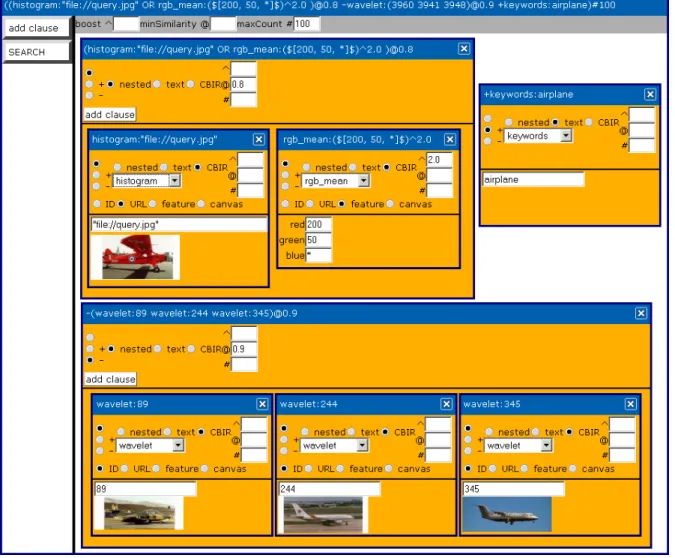Close the wavelet:345 clause panel
This screenshot has height=558, width=675.
point(631,404)
